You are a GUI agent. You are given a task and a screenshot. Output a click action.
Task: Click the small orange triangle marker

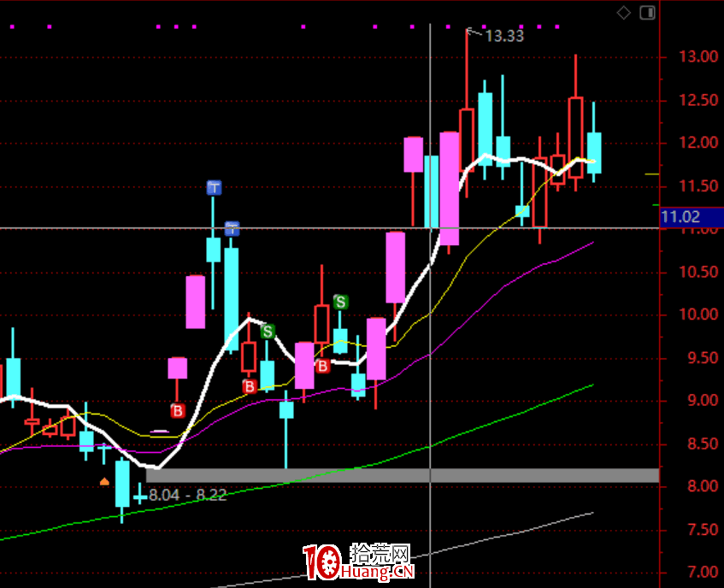point(104,481)
